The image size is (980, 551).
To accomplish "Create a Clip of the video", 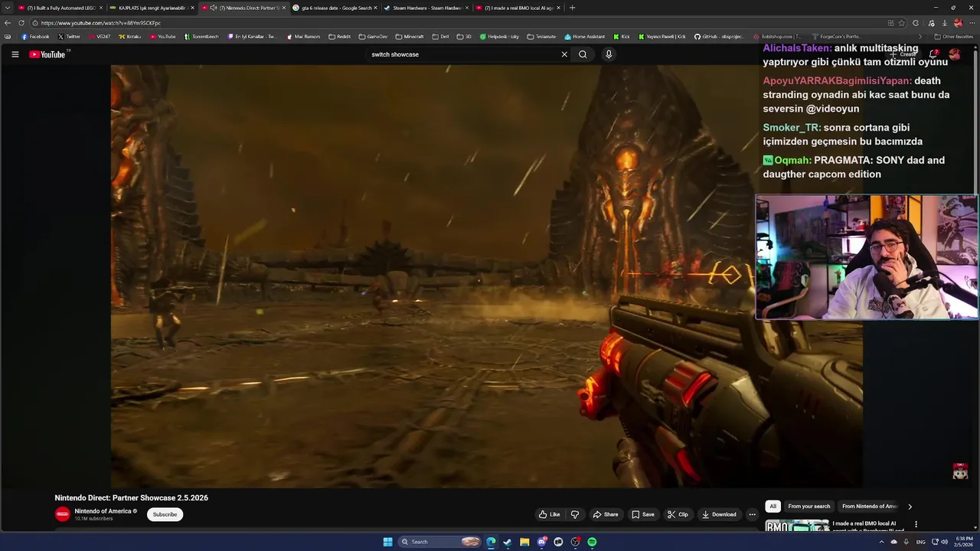I will [678, 514].
